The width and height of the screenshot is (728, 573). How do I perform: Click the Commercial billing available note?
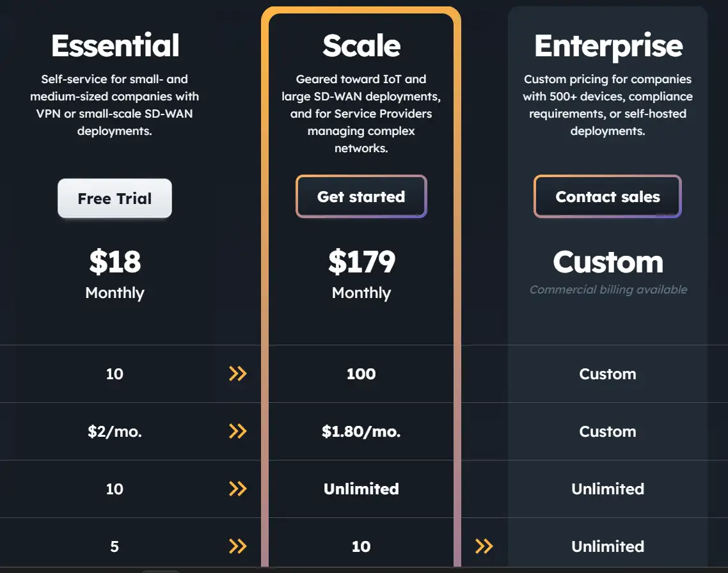point(608,290)
